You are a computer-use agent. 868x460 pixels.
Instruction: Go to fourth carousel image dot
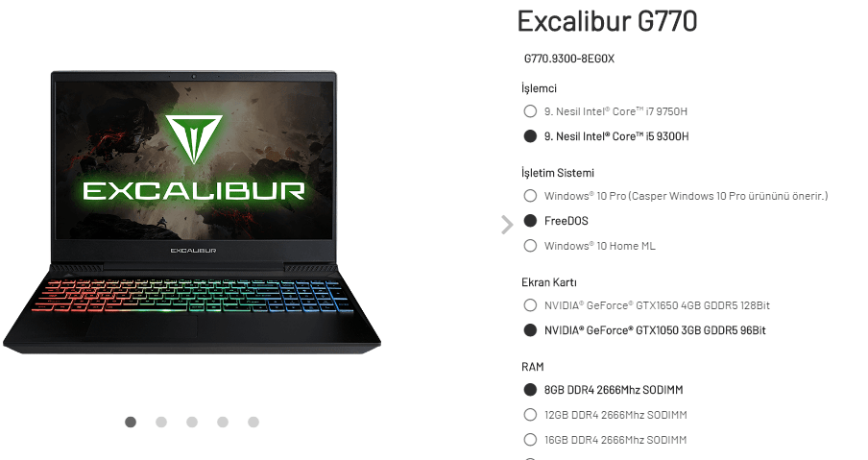pos(223,423)
